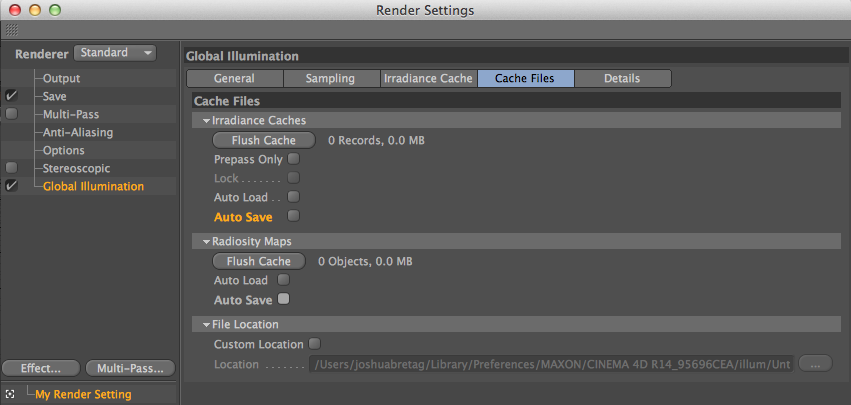Toggle the Save checkmark in the sidebar

pos(11,96)
